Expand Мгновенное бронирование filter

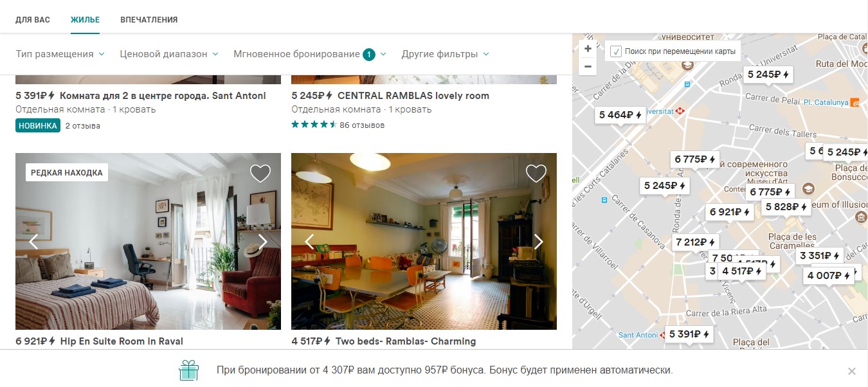(x=310, y=54)
